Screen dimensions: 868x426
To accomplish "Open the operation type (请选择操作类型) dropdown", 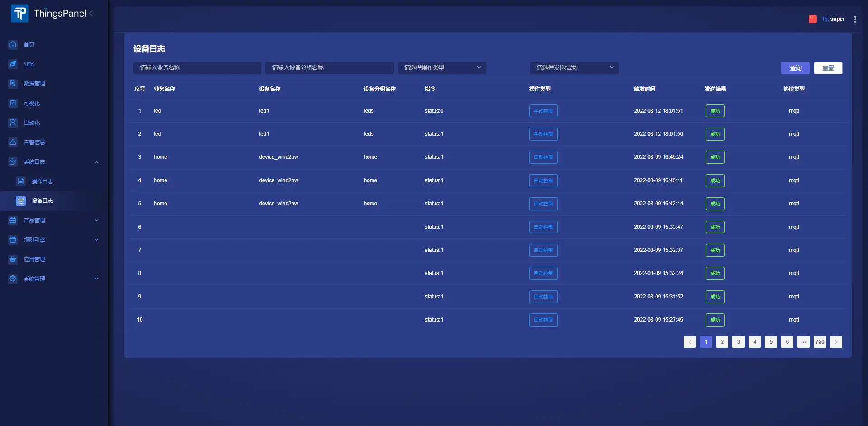I will pos(442,68).
